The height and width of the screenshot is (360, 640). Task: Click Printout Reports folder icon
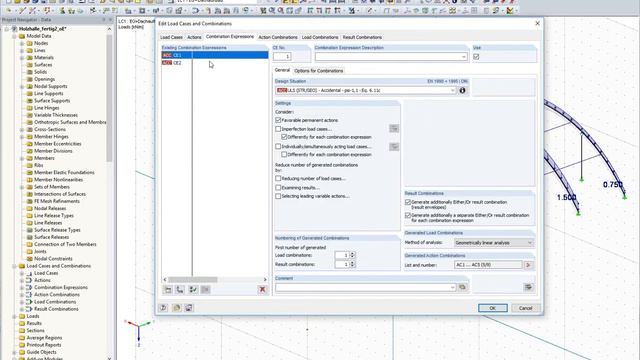click(x=22, y=345)
